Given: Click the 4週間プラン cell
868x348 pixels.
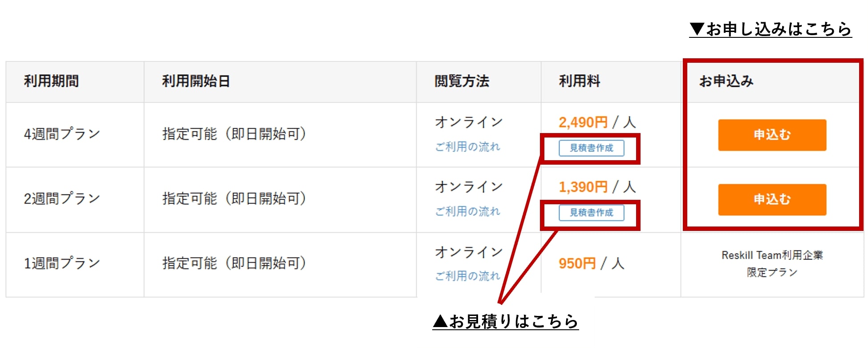Looking at the screenshot, I should [62, 134].
